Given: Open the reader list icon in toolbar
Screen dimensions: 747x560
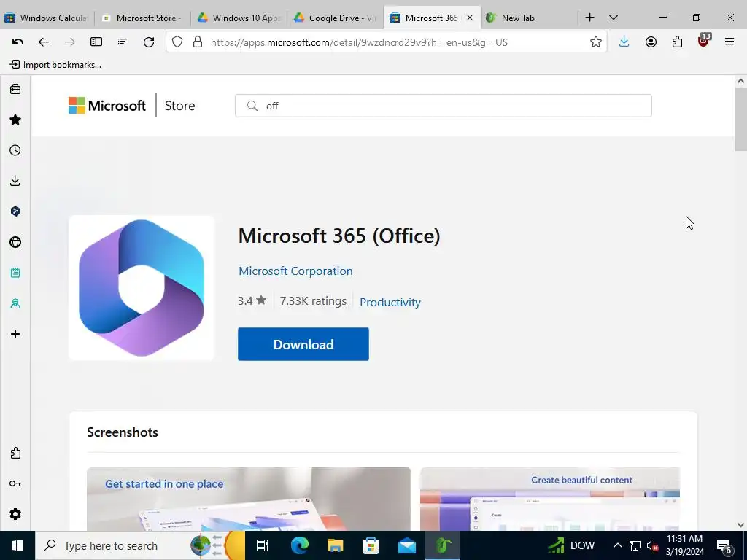Looking at the screenshot, I should click(123, 42).
